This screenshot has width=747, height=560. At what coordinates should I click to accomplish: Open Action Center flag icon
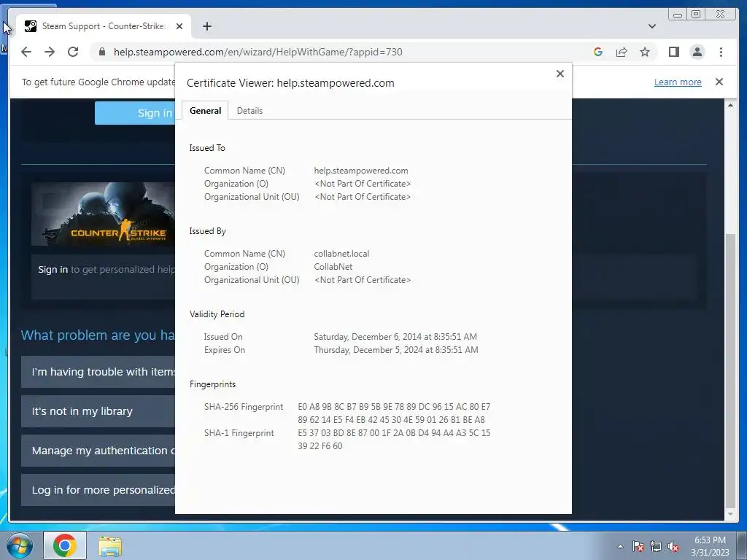pos(638,546)
